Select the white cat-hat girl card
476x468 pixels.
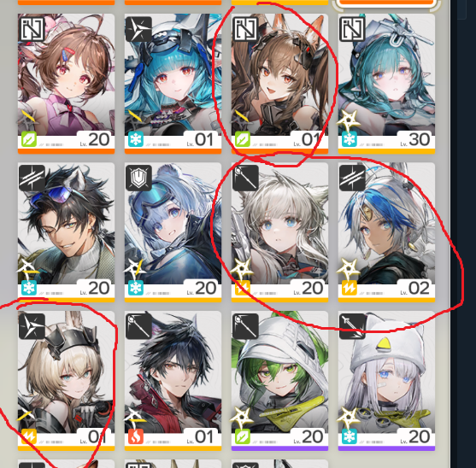[x=387, y=381]
